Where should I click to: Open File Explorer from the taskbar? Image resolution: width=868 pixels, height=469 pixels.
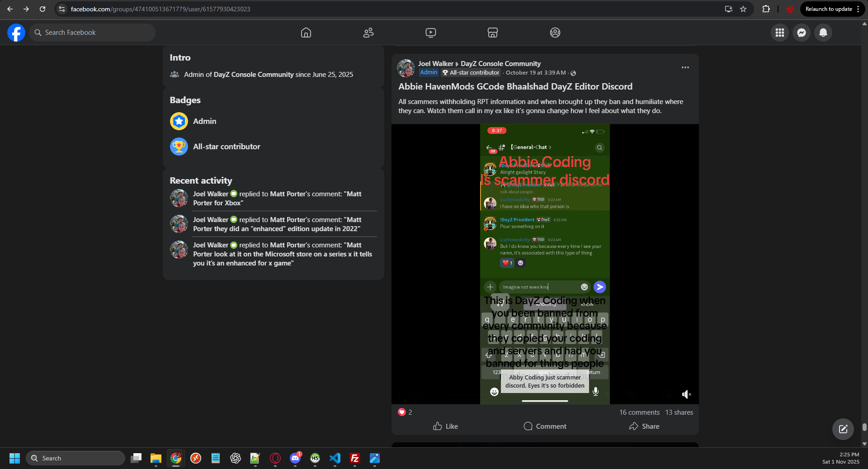(x=156, y=458)
